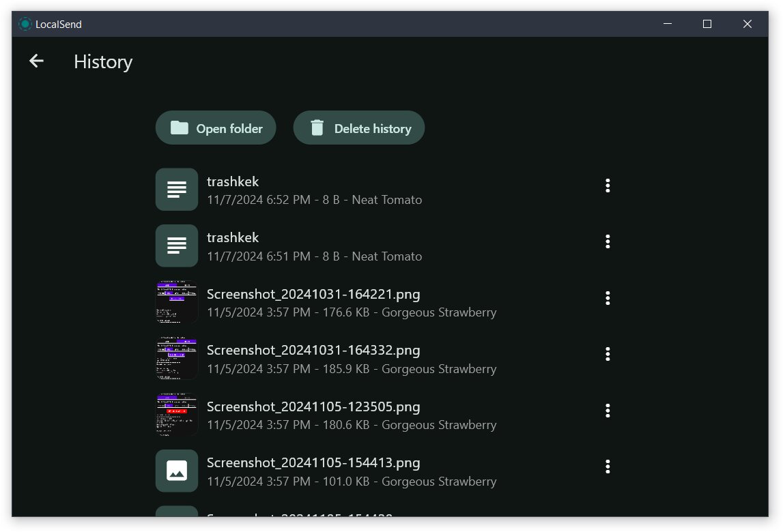
Task: Open file name Screenshot_20241105-154413.png
Action: point(313,463)
